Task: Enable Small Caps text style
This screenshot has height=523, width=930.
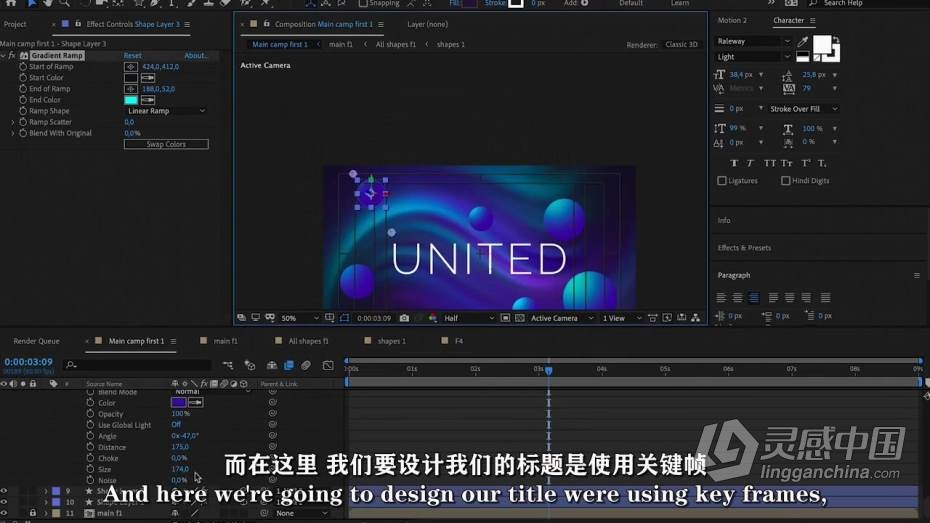Action: [786, 163]
